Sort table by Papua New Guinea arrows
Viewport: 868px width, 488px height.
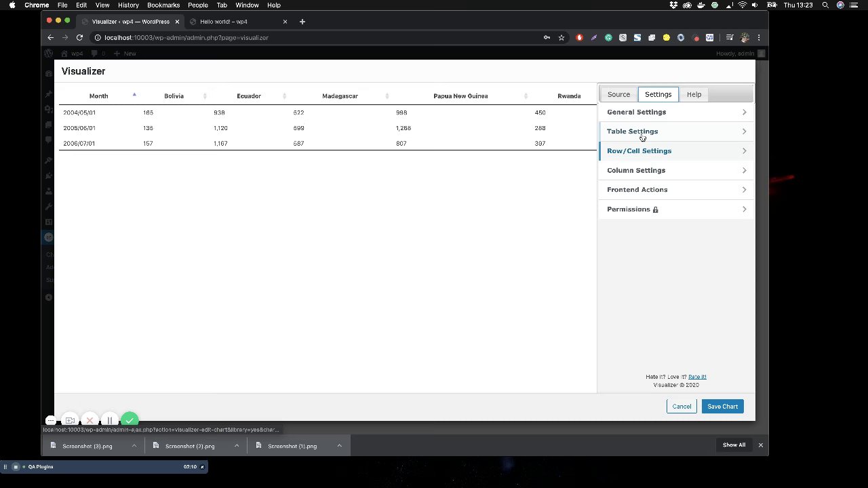pyautogui.click(x=526, y=96)
